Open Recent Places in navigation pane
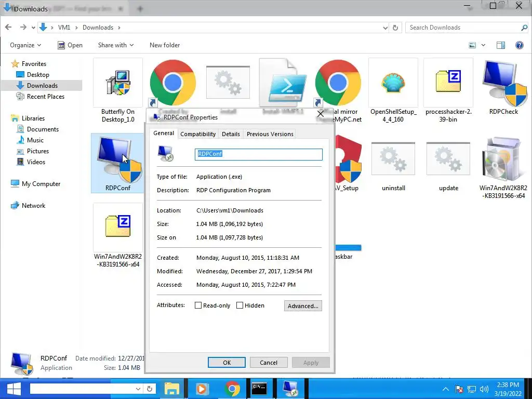 point(40,96)
